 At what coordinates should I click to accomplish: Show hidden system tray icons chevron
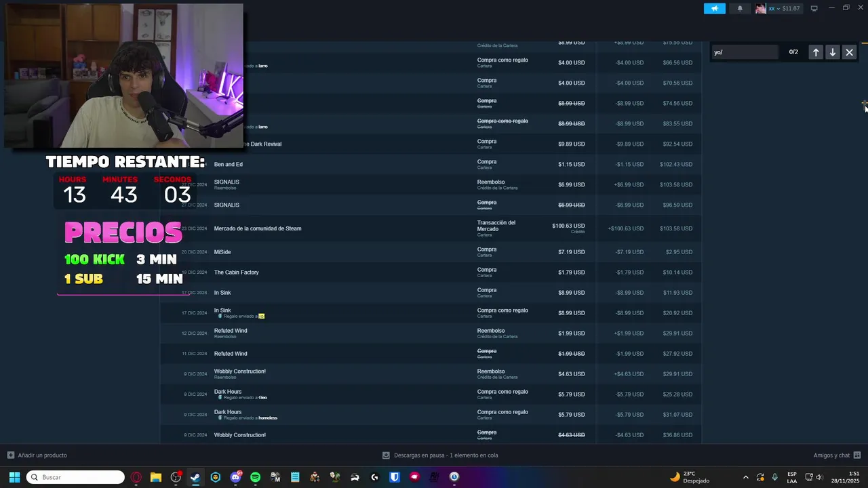746,477
